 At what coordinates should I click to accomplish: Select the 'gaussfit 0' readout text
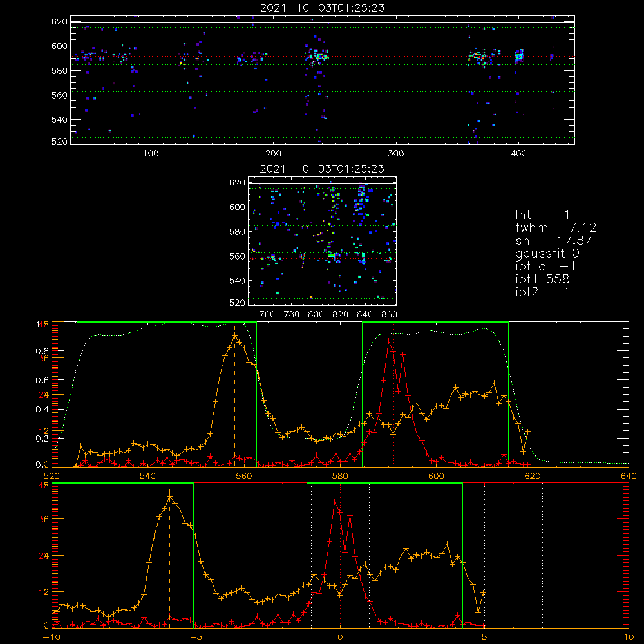[x=547, y=253]
